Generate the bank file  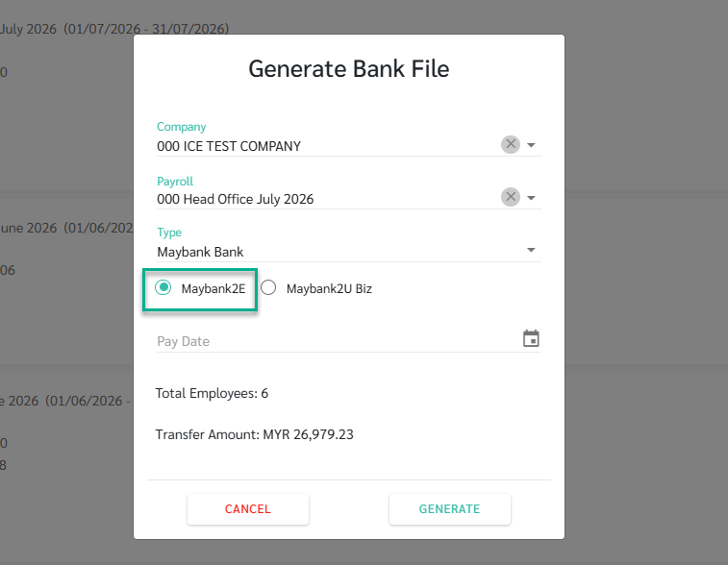[x=449, y=509]
